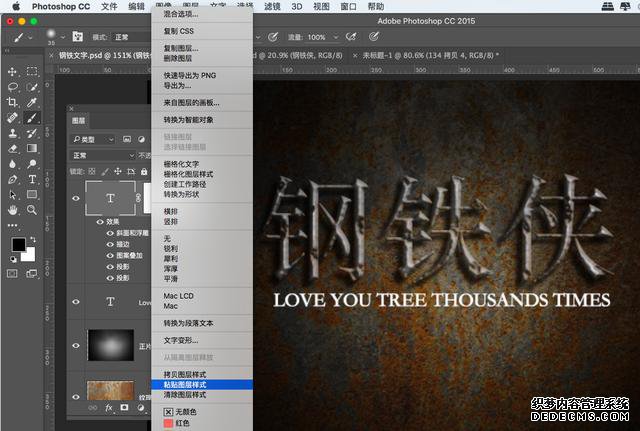Select the Path Selection tool
This screenshot has height=431, width=640.
pos(12,195)
